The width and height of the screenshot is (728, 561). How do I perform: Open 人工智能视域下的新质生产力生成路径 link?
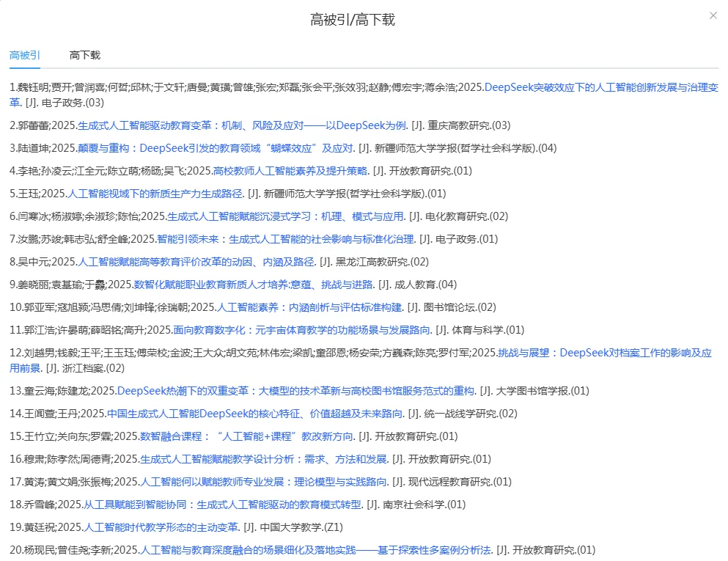155,194
